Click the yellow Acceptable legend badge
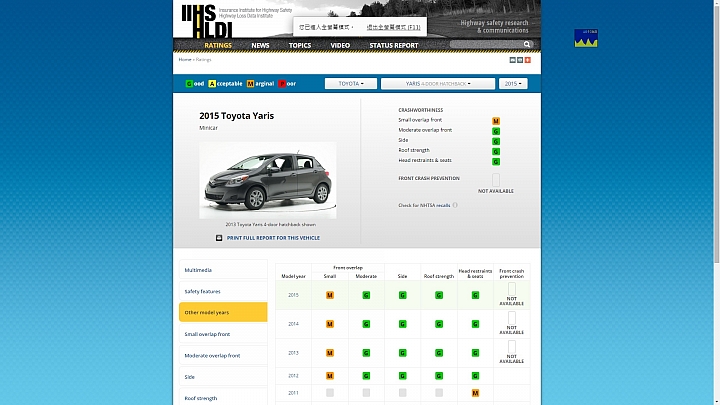Image resolution: width=720 pixels, height=405 pixels. tap(212, 84)
